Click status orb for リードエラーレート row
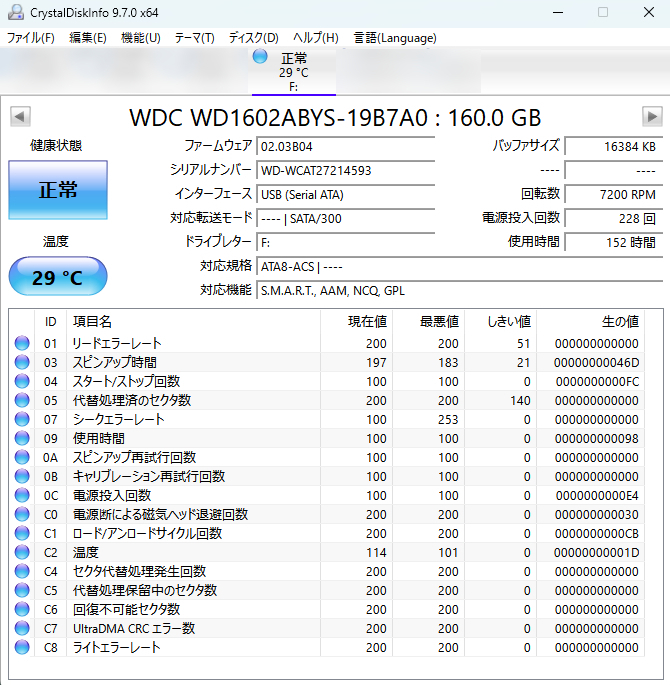 pos(22,344)
